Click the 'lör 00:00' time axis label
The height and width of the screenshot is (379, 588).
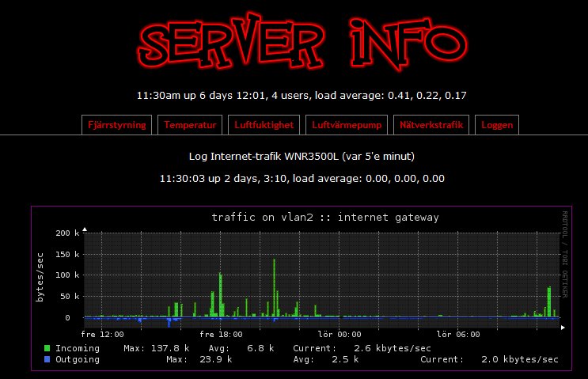[x=339, y=334]
